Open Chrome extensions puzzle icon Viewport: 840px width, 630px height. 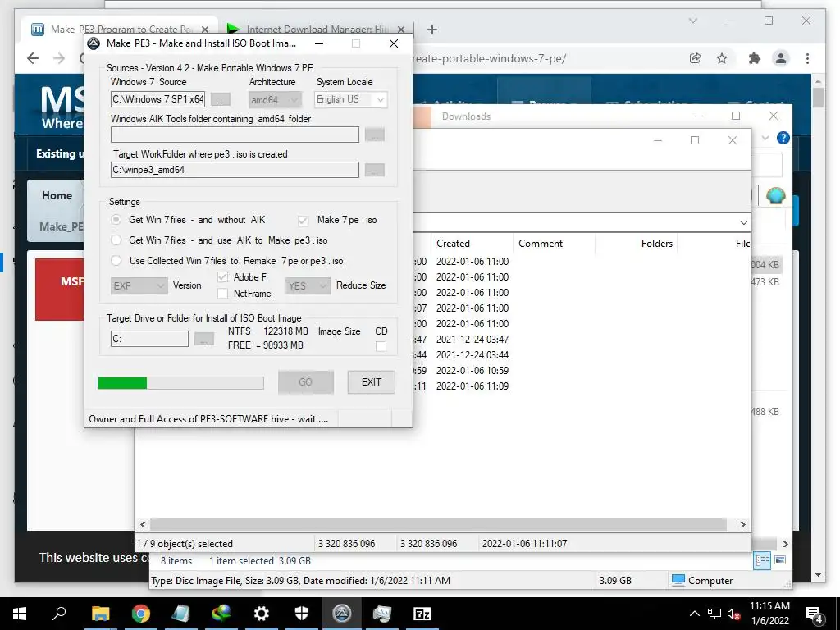pyautogui.click(x=755, y=58)
